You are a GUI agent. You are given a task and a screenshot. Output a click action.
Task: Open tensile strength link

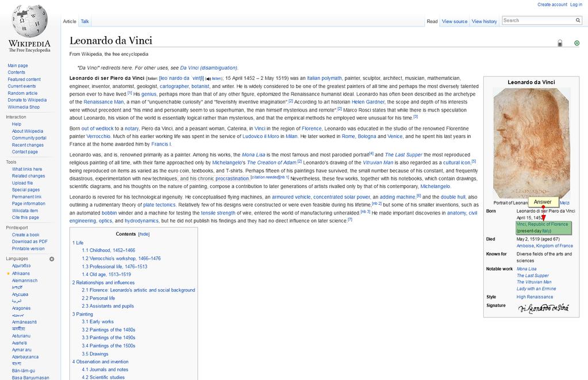click(x=218, y=213)
